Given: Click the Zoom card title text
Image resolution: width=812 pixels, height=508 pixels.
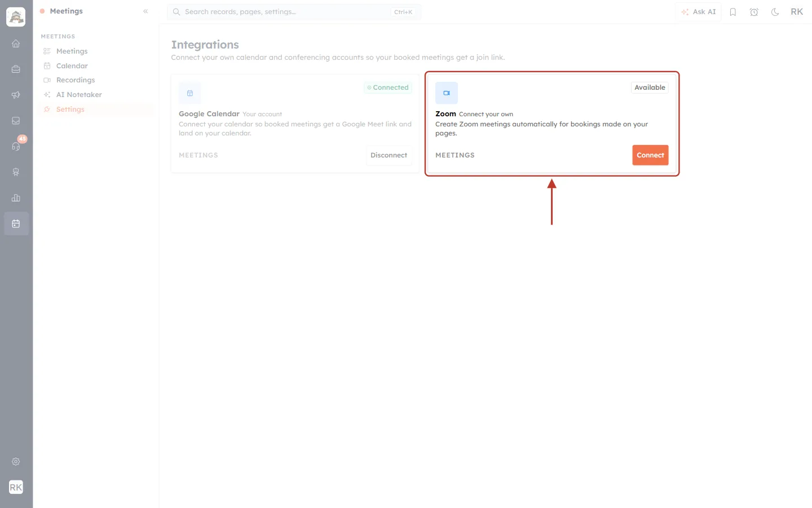Looking at the screenshot, I should [x=445, y=114].
